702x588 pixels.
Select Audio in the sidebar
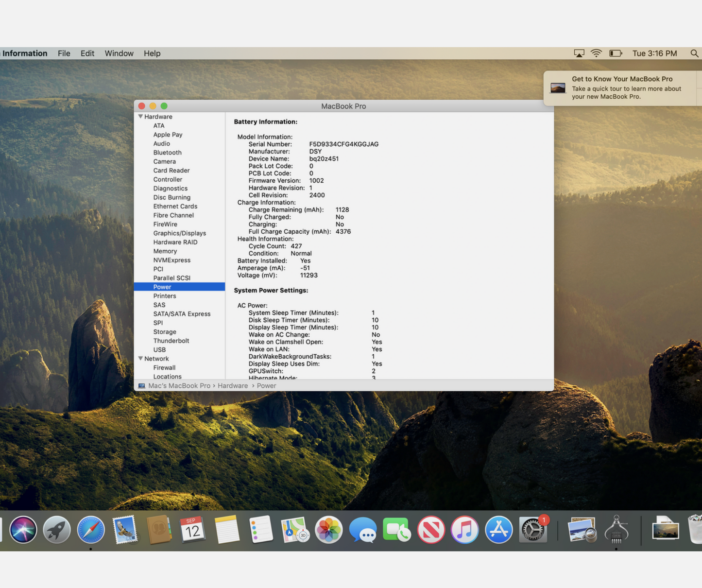(162, 144)
